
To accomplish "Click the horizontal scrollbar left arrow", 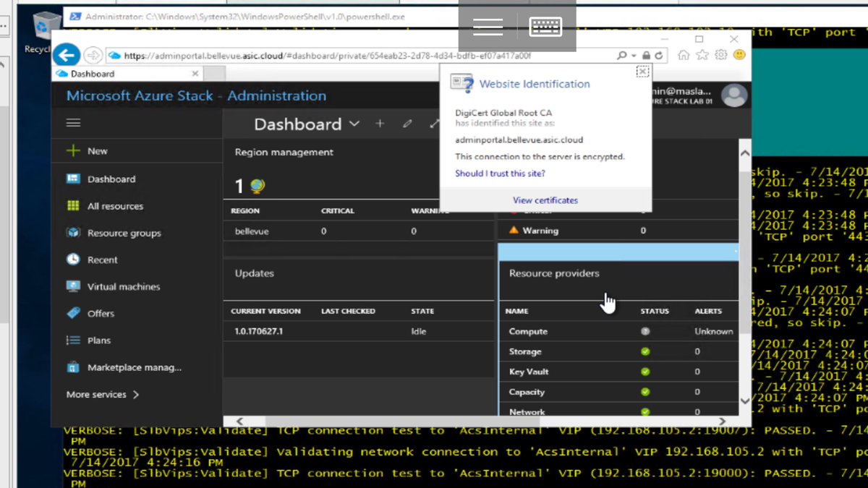I will 240,421.
